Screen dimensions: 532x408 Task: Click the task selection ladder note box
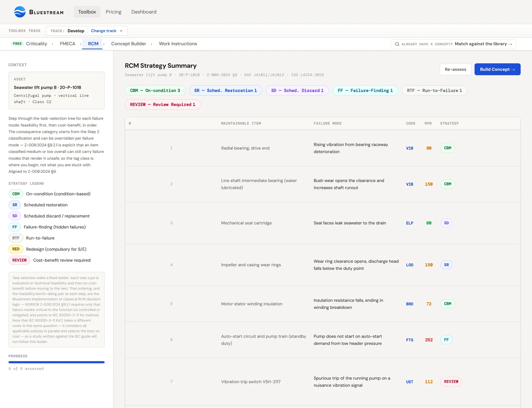[56, 310]
